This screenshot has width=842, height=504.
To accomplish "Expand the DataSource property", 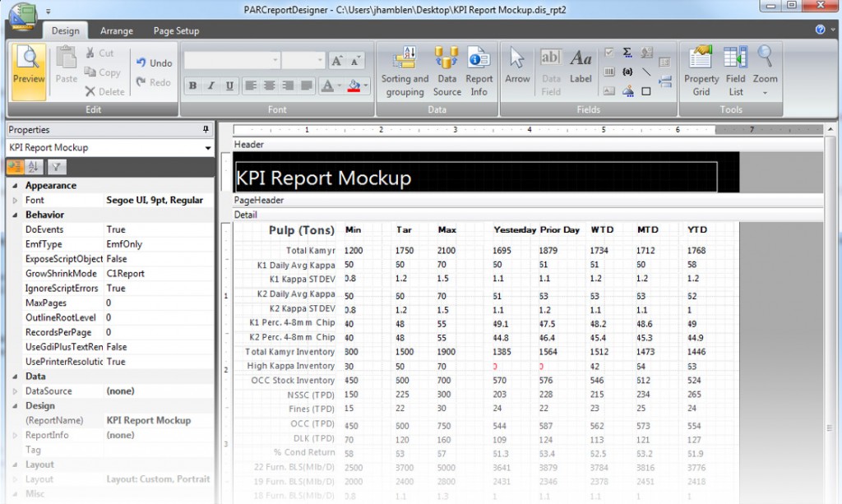I will tap(15, 391).
